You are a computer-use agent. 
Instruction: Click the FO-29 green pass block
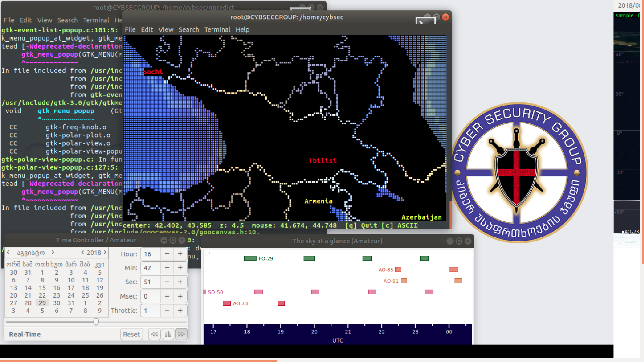tap(250, 258)
